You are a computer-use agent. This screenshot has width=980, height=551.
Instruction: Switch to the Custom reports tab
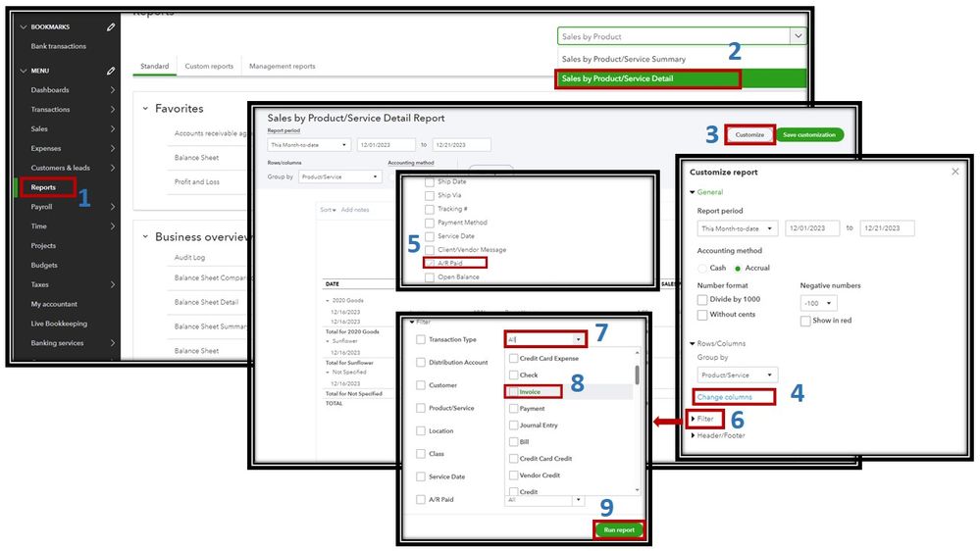(209, 66)
